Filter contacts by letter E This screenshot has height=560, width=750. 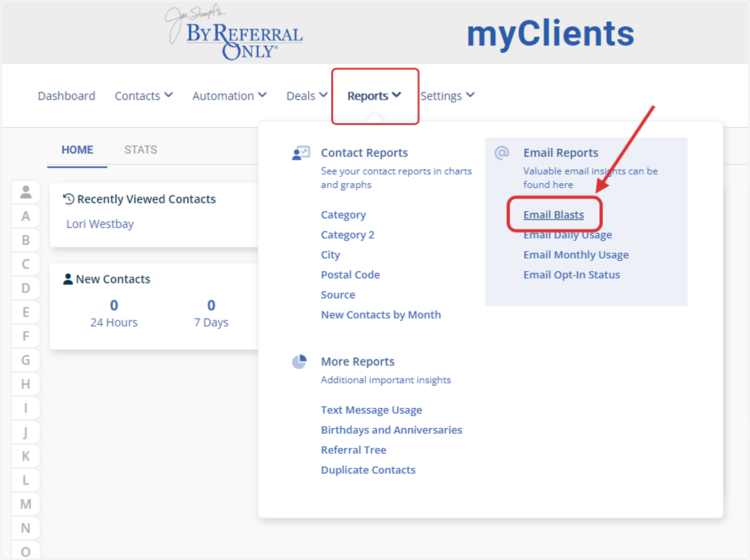coord(26,312)
